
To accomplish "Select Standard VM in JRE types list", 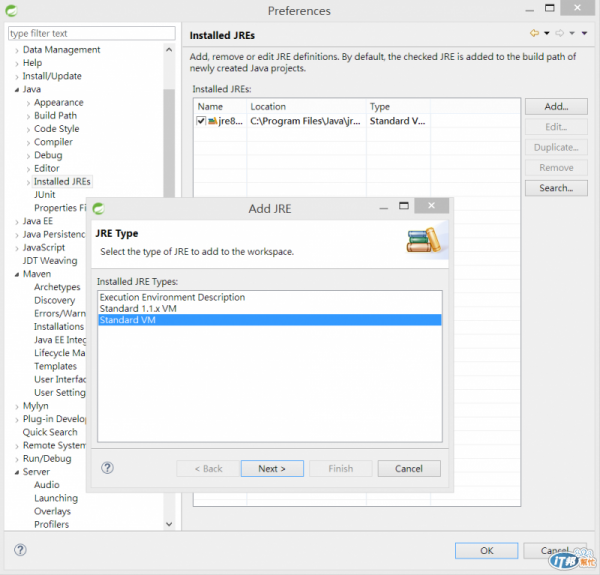I will [x=270, y=320].
